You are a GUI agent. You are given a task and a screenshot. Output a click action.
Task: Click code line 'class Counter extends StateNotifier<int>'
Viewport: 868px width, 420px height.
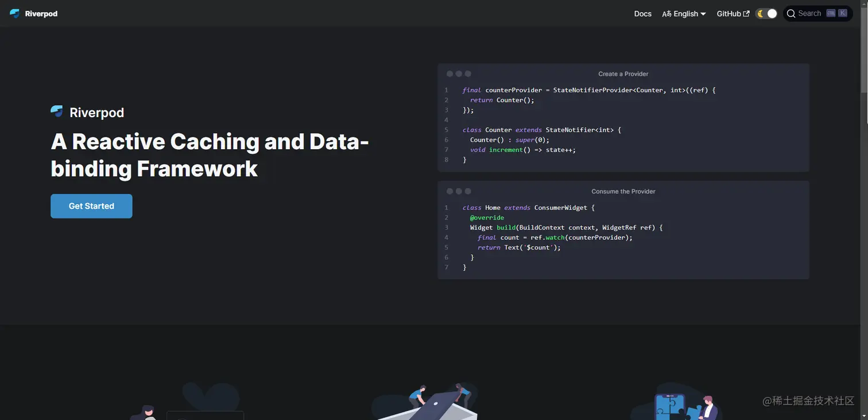click(542, 130)
